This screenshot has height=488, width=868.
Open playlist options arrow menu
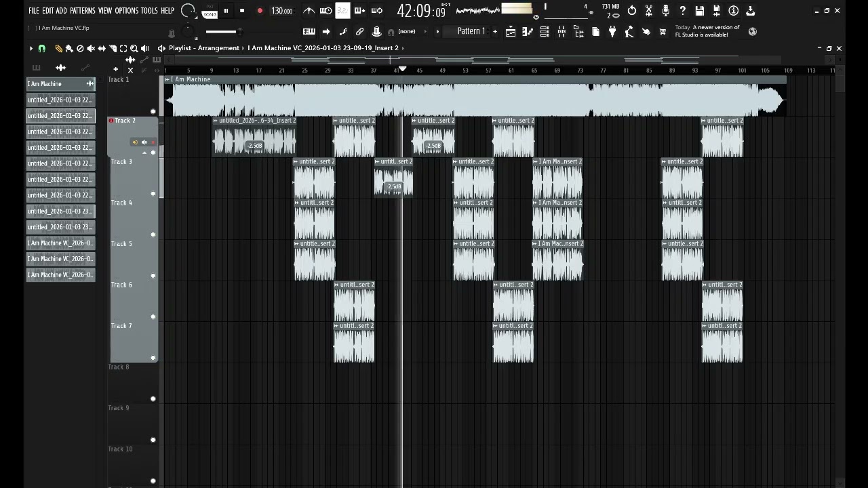pos(31,48)
